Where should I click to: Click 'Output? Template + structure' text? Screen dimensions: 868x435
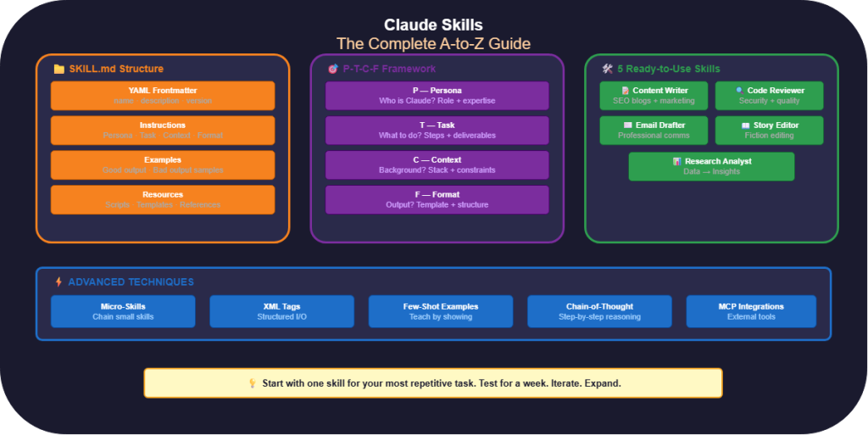point(437,204)
